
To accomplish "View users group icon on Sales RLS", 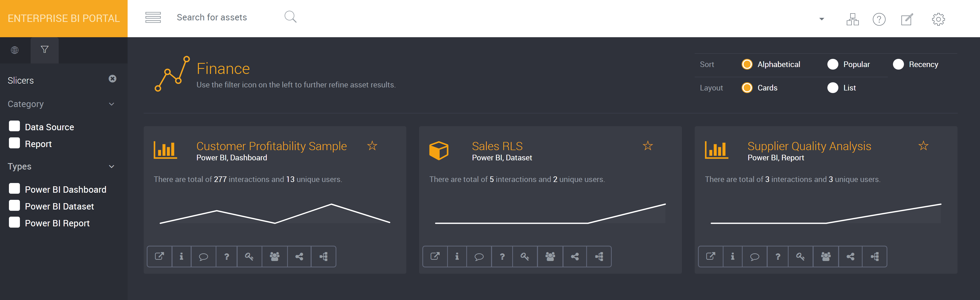I will (550, 256).
